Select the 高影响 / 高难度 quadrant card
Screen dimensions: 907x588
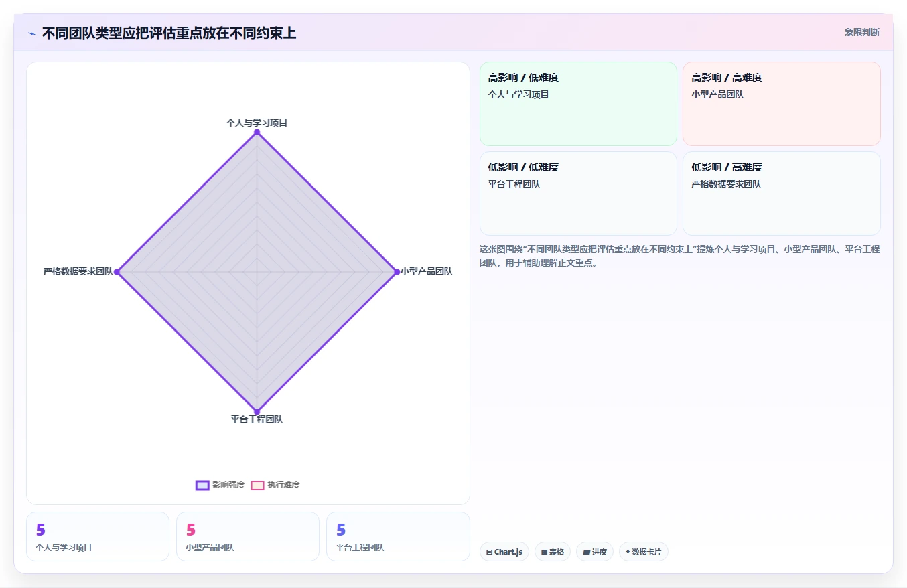point(782,104)
